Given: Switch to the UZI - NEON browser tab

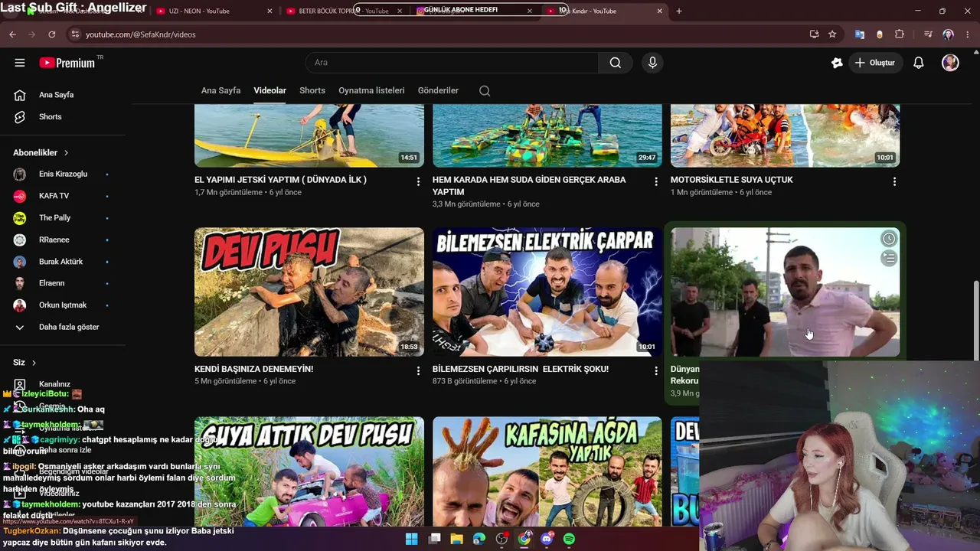Looking at the screenshot, I should [207, 11].
